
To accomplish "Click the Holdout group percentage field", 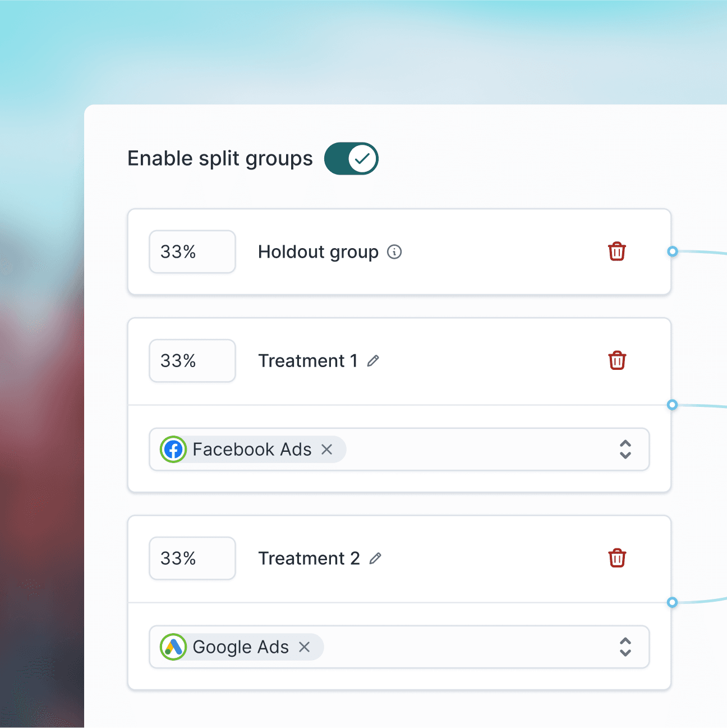I will click(x=192, y=251).
